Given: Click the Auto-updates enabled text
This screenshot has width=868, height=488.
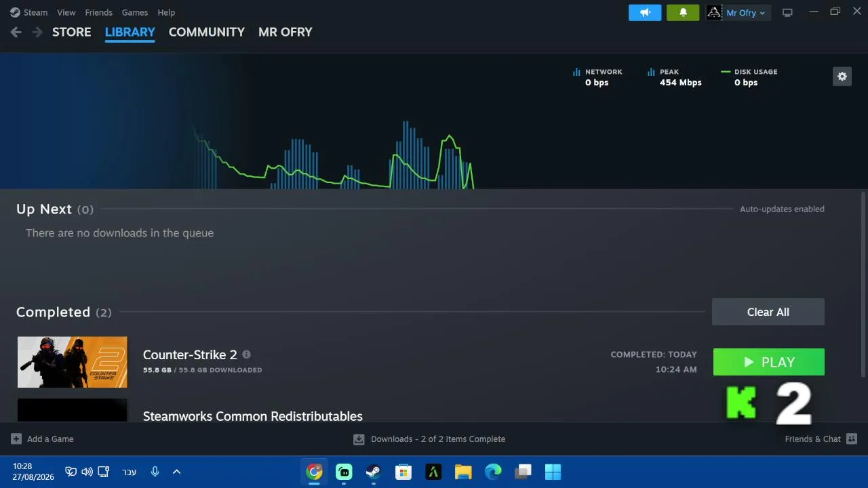Looking at the screenshot, I should coord(782,209).
